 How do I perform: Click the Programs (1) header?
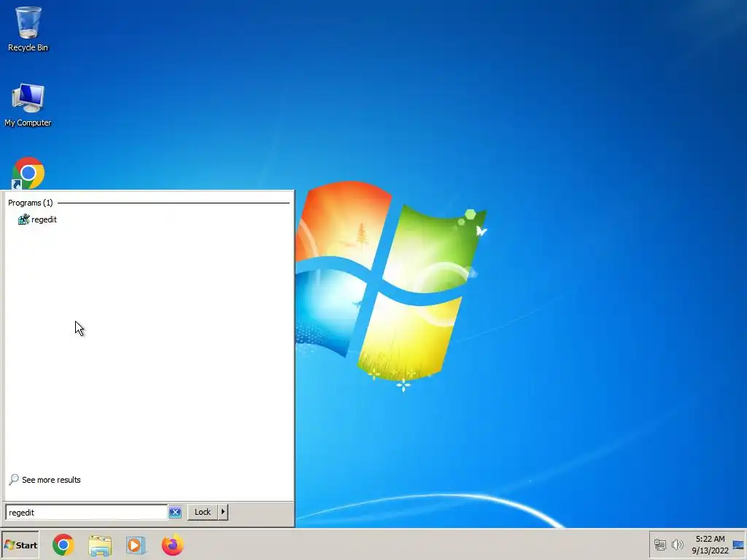tap(31, 203)
